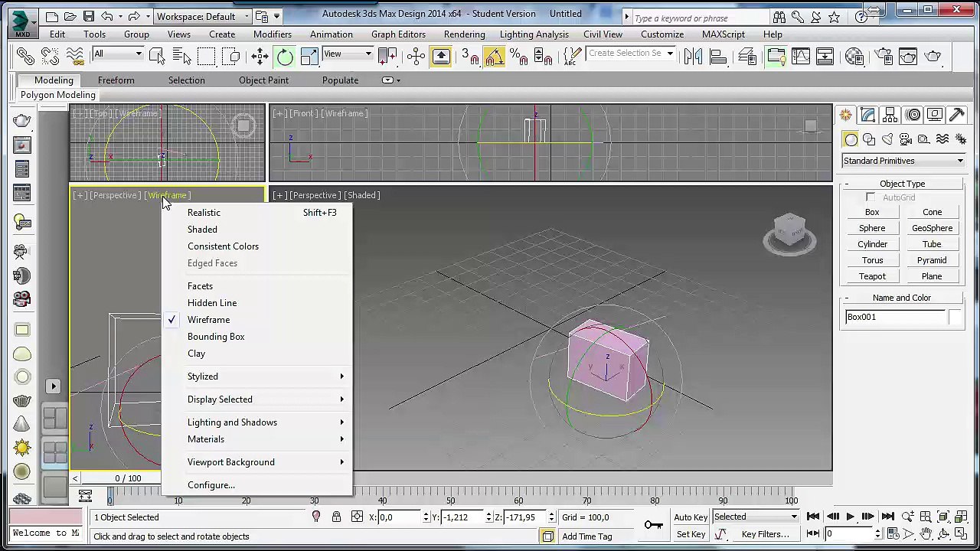Open the Standard Primitives dropdown
Image resolution: width=980 pixels, height=551 pixels.
tap(903, 161)
